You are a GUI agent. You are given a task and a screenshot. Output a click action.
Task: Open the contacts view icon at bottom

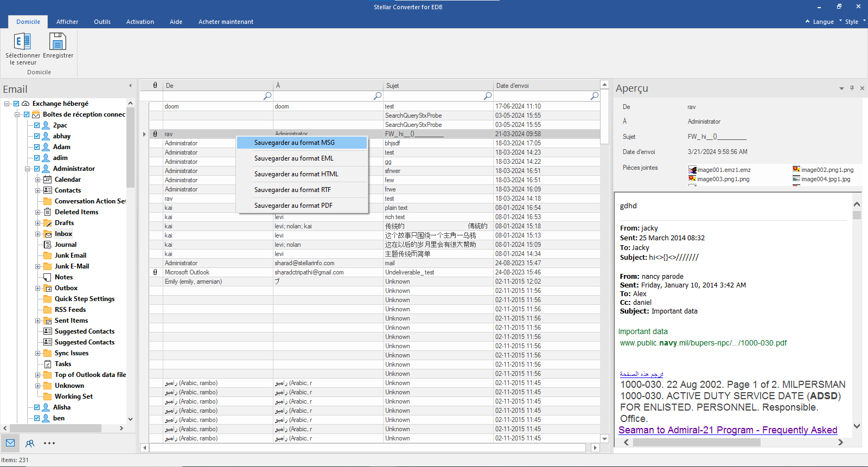(x=30, y=443)
